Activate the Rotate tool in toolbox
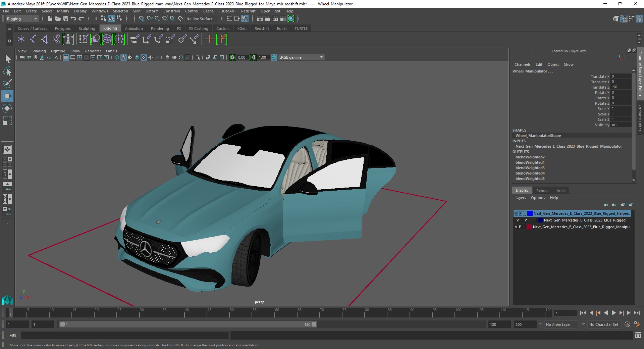The width and height of the screenshot is (644, 349). [7, 108]
